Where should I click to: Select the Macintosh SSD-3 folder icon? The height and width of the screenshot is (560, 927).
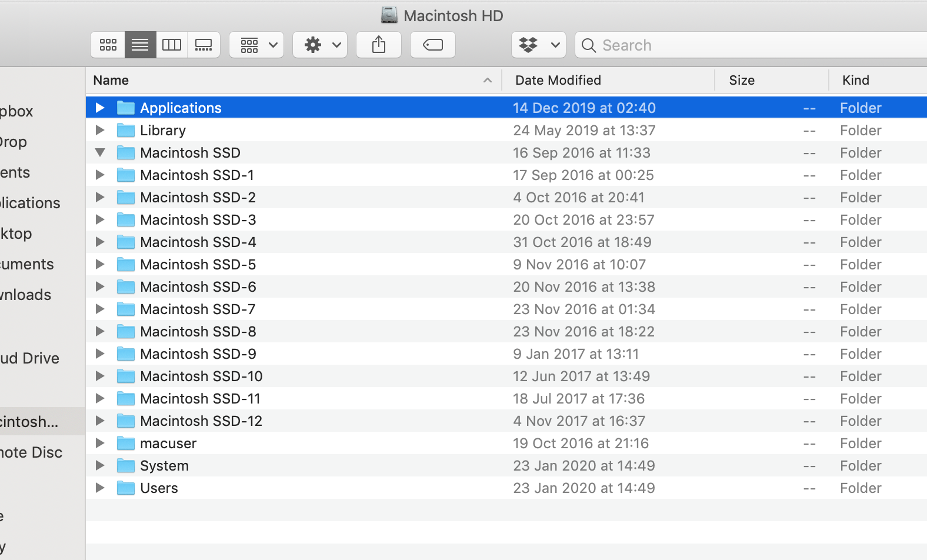coord(125,219)
